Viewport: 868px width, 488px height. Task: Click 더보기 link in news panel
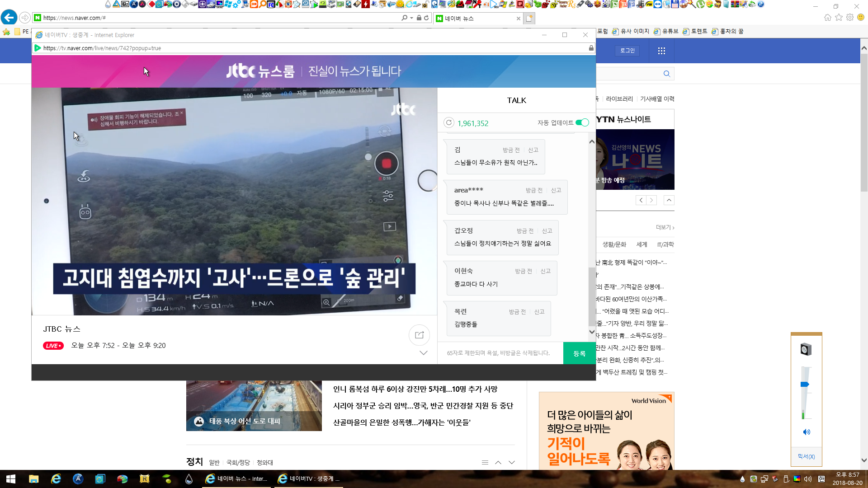(665, 227)
